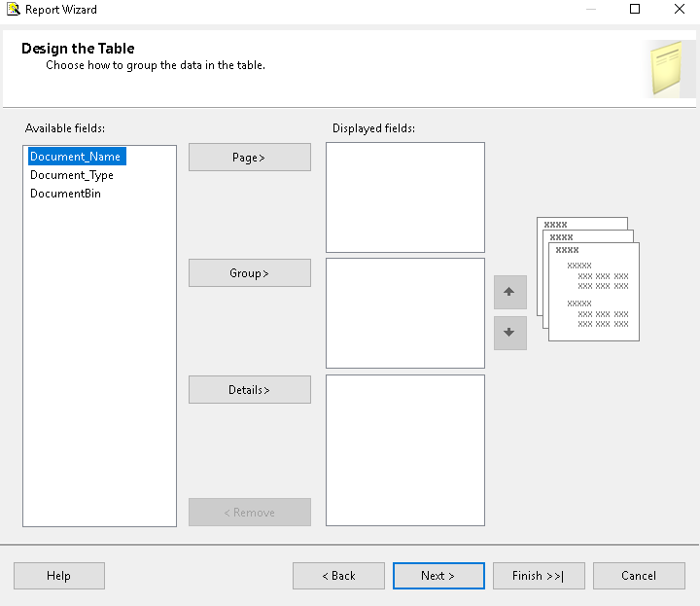Screen dimensions: 700x606
Task: Click the Details > button
Action: [249, 390]
